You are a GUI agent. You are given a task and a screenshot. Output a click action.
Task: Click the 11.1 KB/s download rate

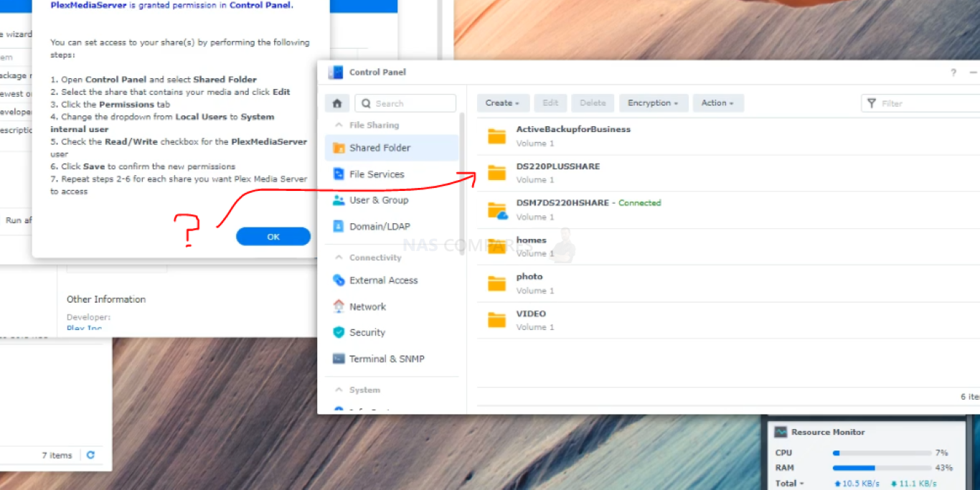point(918,484)
